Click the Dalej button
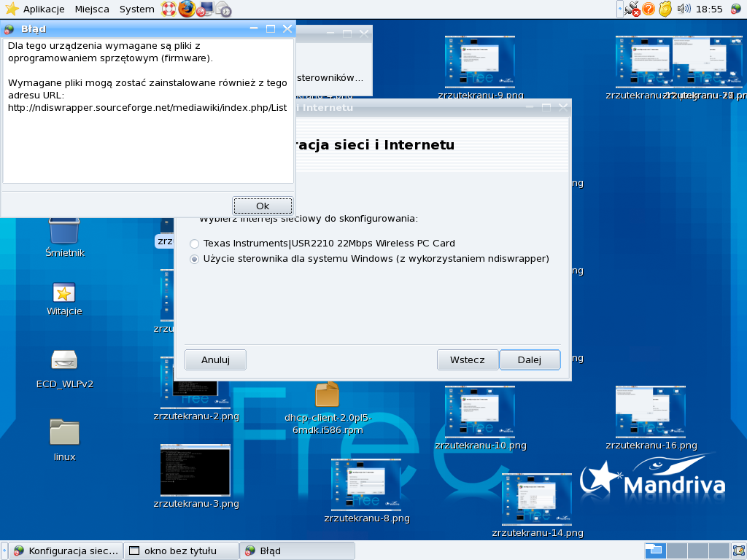This screenshot has width=747, height=560. [x=530, y=359]
